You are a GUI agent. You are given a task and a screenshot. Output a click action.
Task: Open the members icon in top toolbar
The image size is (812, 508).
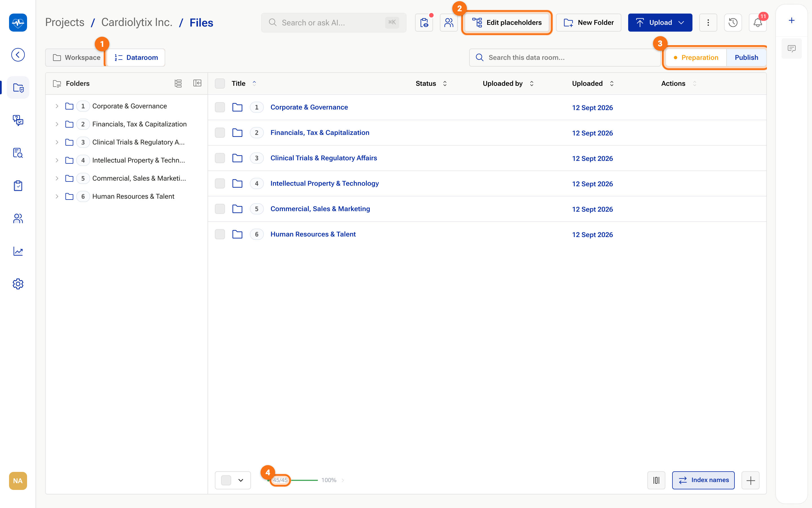click(x=449, y=23)
